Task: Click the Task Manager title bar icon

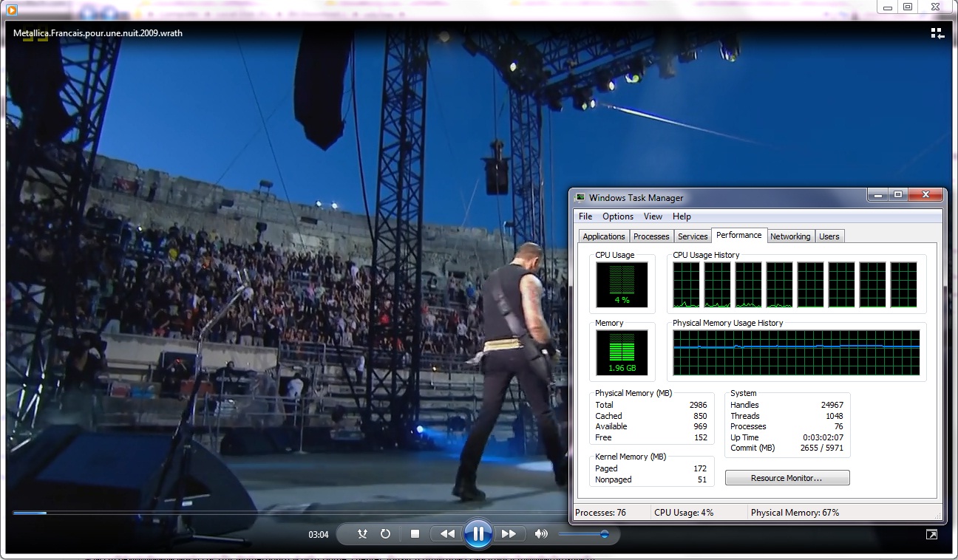Action: tap(580, 198)
